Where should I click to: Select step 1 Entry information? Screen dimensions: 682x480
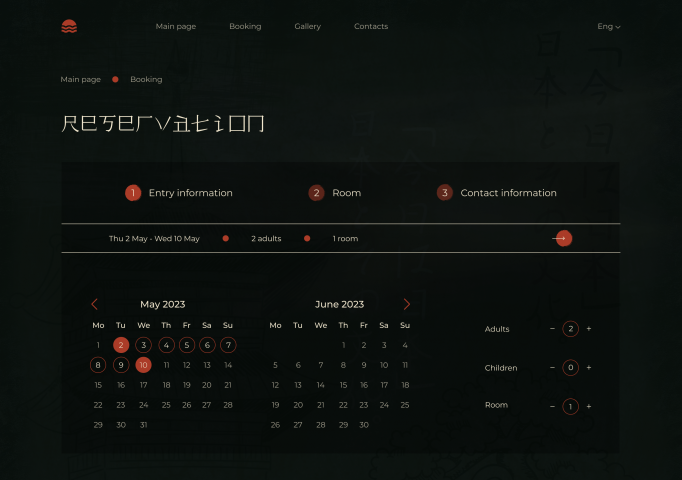click(x=179, y=193)
